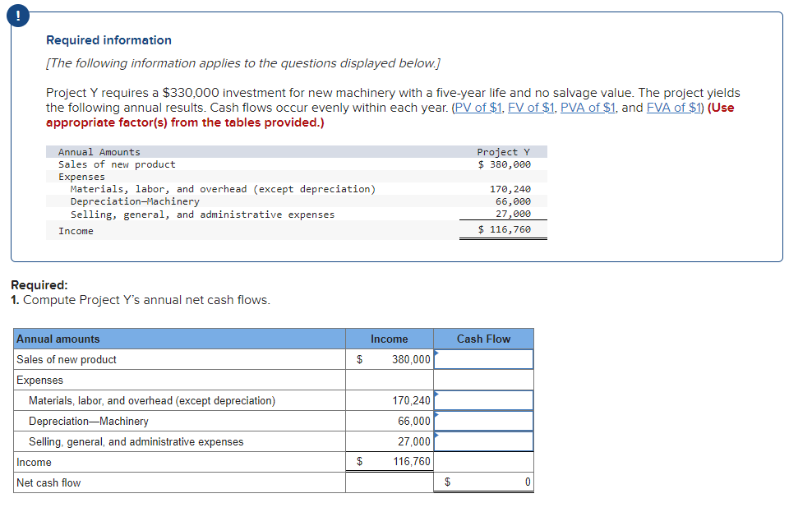Click the 116,760 income total in answer table
Image resolution: width=812 pixels, height=526 pixels.
click(x=412, y=461)
